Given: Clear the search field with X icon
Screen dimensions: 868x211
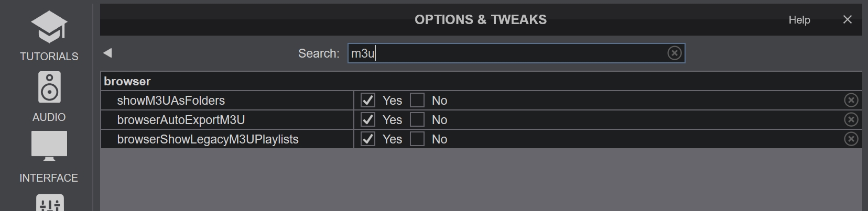Looking at the screenshot, I should click(x=675, y=53).
